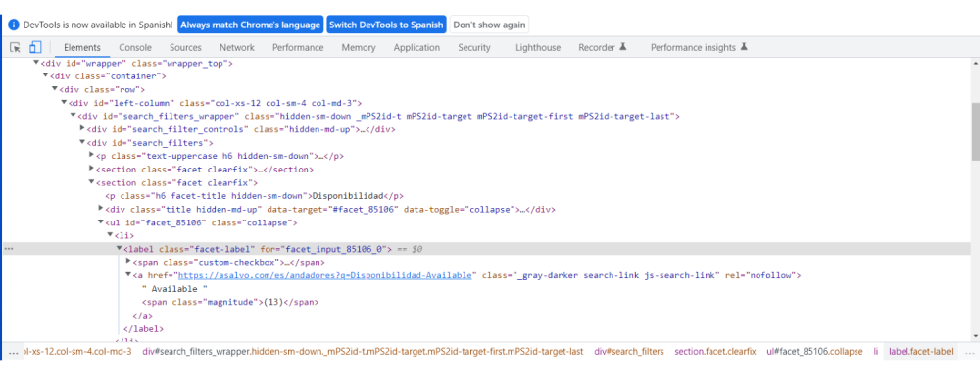
Task: Toggle the device toolbar icon
Action: [x=35, y=47]
